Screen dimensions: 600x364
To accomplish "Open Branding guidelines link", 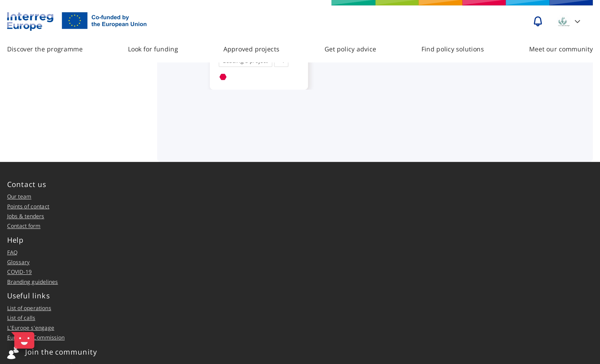I will click(32, 282).
